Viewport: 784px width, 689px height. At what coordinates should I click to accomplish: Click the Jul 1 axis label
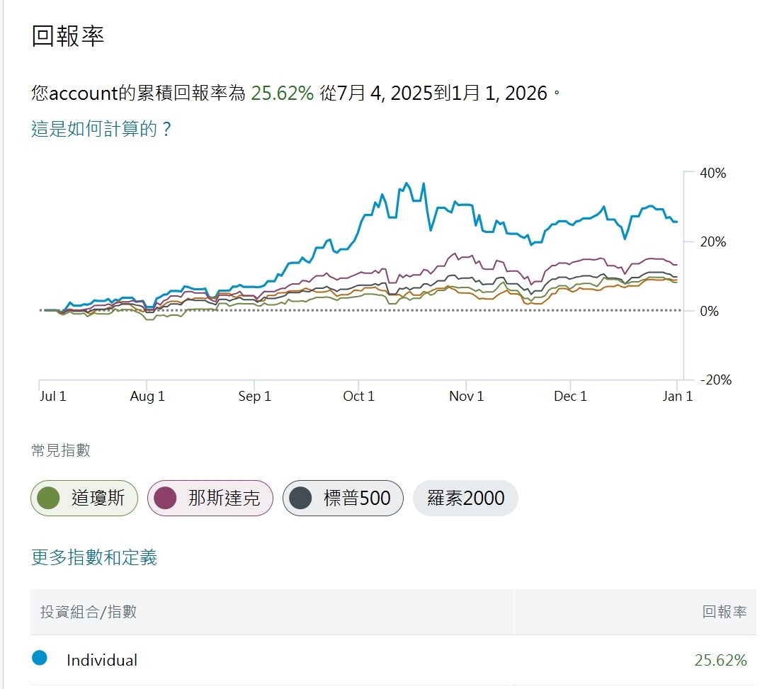[x=53, y=396]
